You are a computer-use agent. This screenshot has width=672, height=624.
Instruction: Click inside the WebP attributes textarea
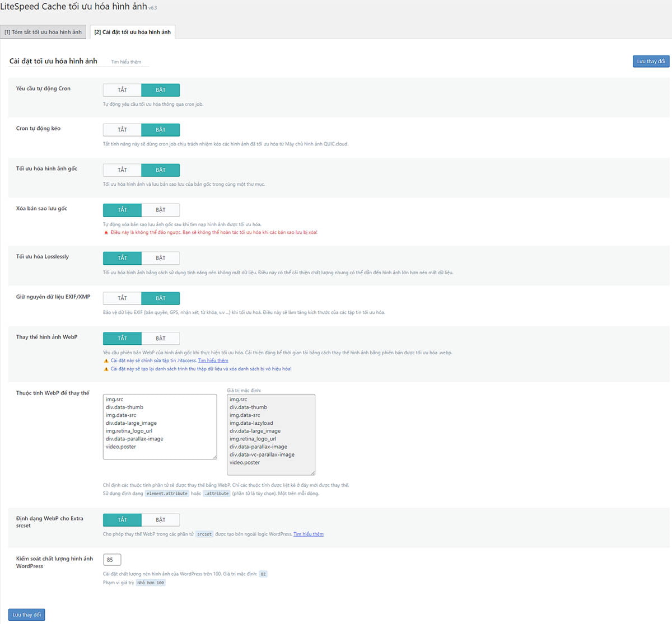160,427
